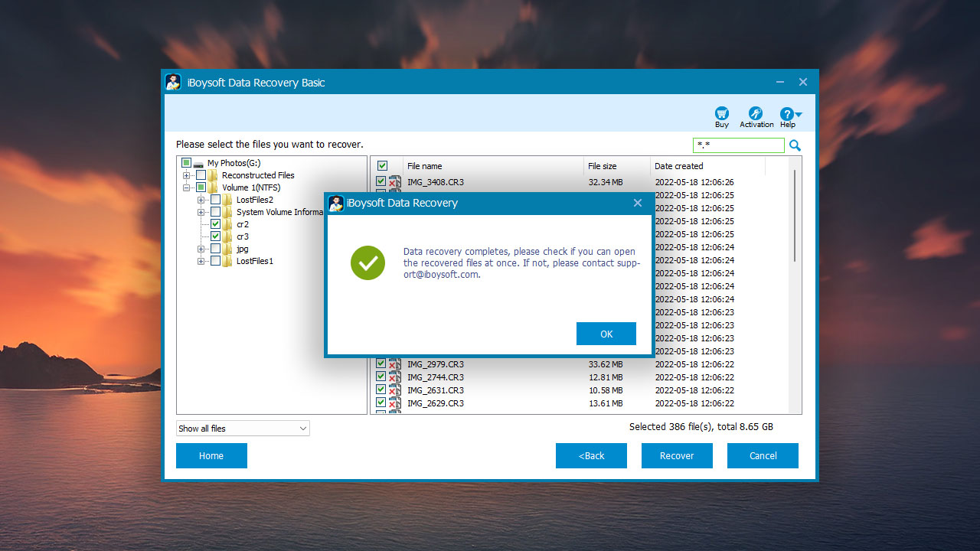Click the Recover button
This screenshot has width=980, height=551.
coord(677,455)
